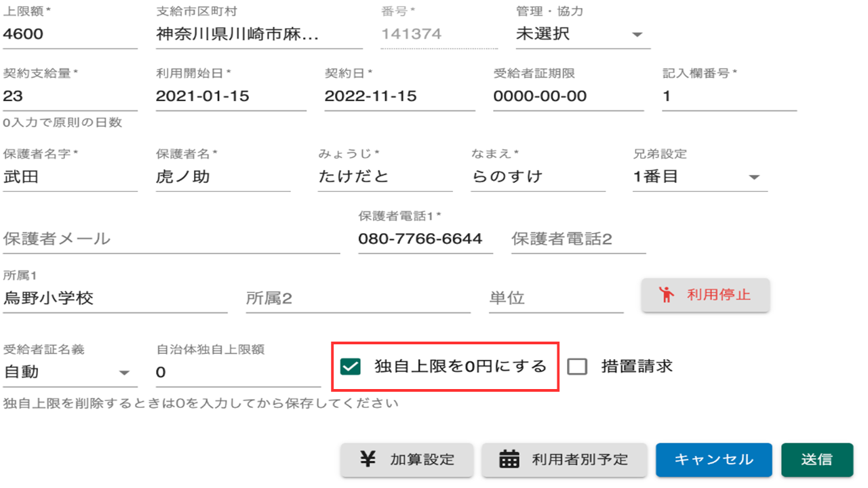Click the yen icon on 加算設定

(368, 459)
